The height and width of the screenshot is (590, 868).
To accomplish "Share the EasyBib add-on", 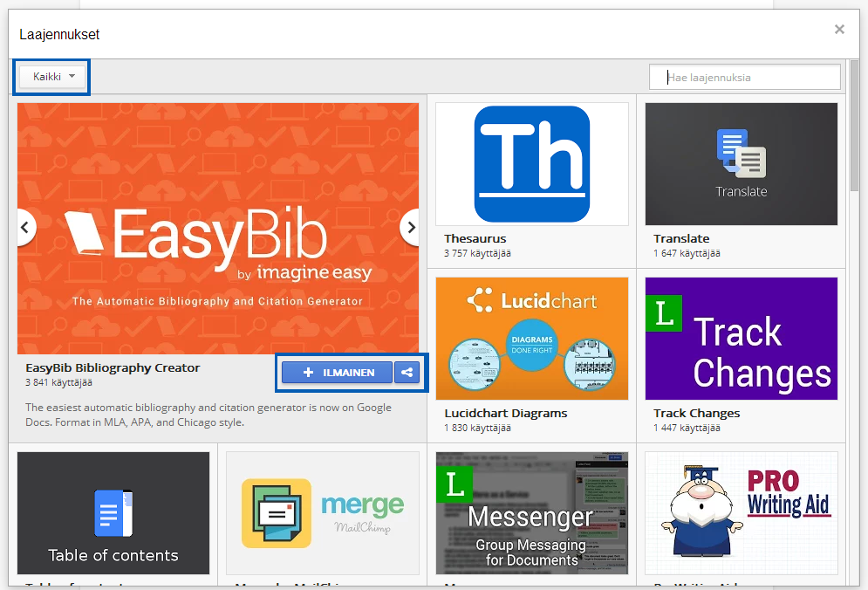I will (x=407, y=373).
